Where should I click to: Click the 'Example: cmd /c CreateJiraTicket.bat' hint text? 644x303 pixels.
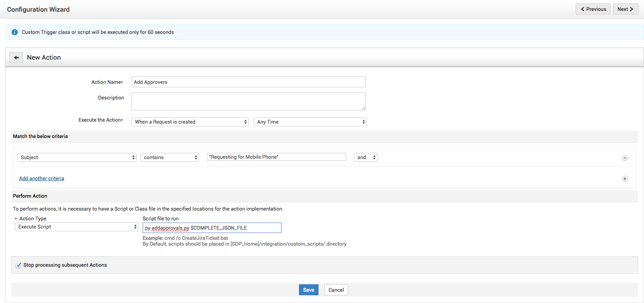click(185, 238)
